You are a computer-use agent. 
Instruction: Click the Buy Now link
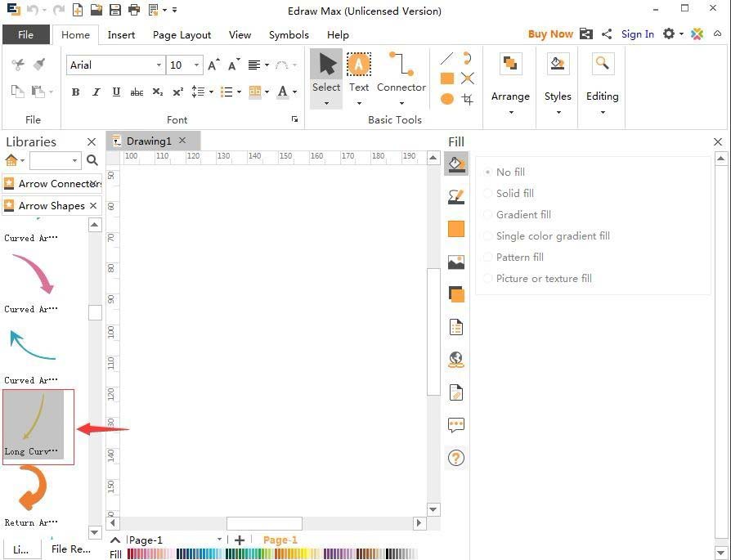(x=549, y=34)
